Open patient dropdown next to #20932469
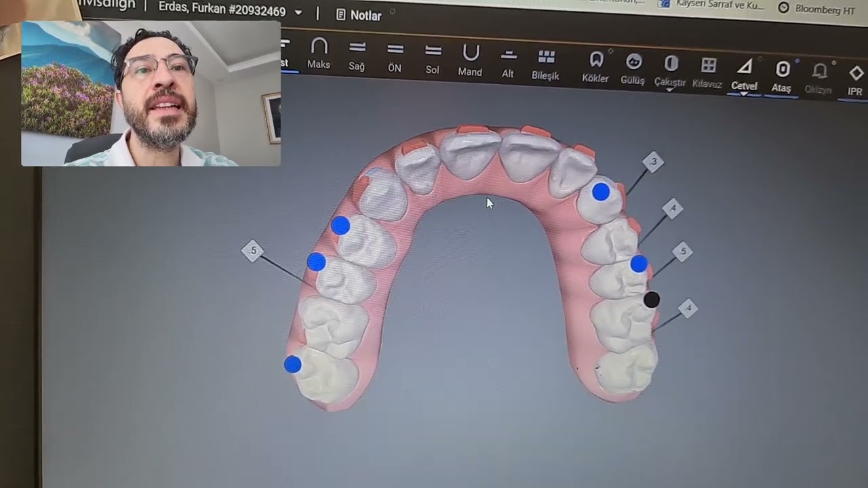Image resolution: width=868 pixels, height=488 pixels. 298,12
